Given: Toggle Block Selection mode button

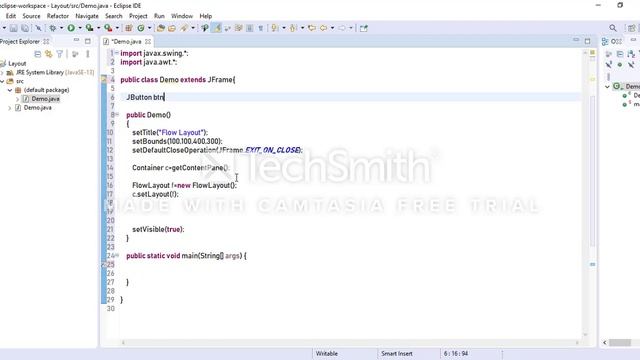Looking at the screenshot, I should click(x=250, y=28).
